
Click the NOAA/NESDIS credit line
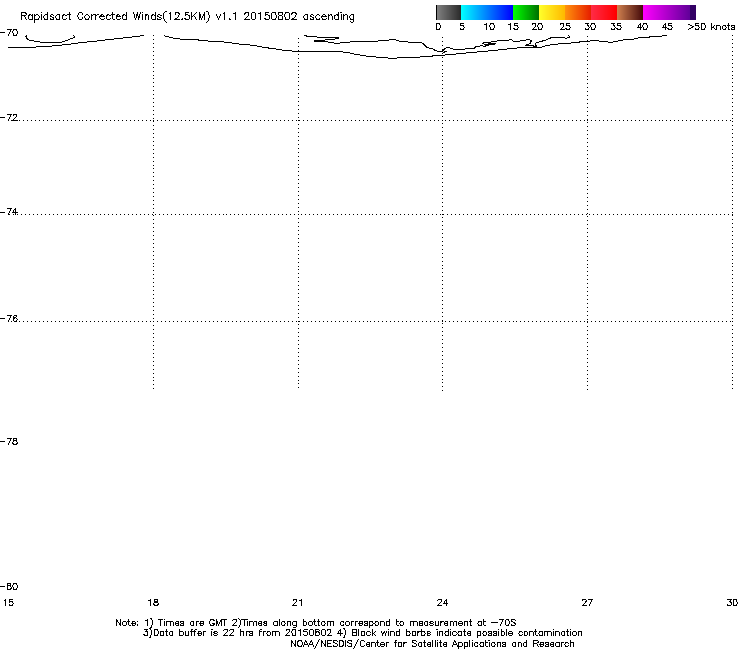point(432,644)
